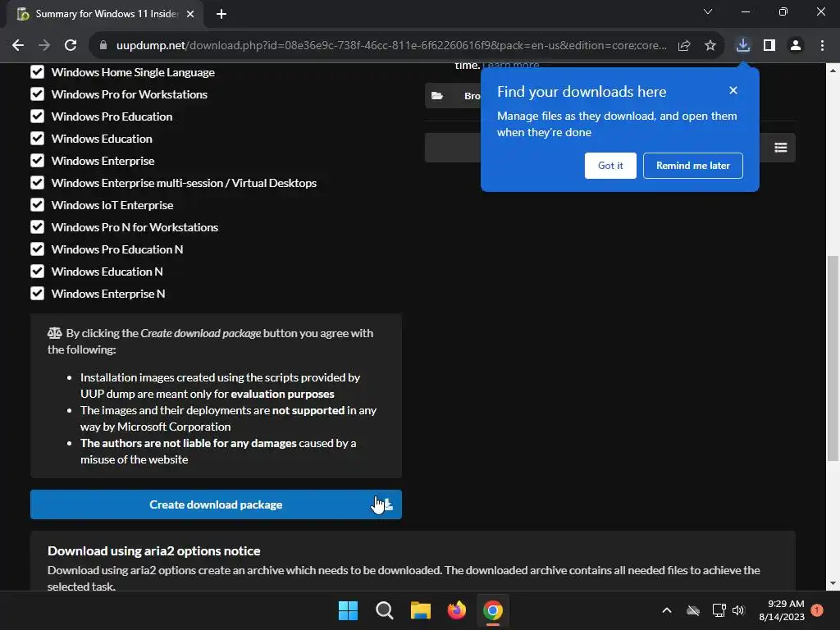
Task: Click Got it in downloads popup
Action: tap(610, 166)
